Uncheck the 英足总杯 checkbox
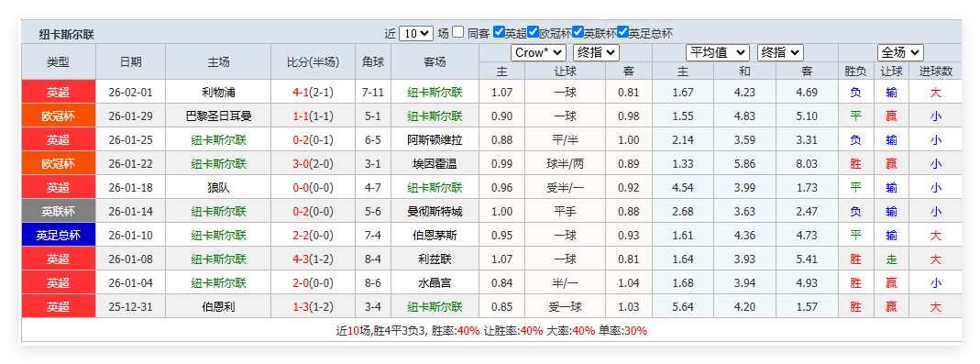The width and height of the screenshot is (980, 364). (622, 32)
